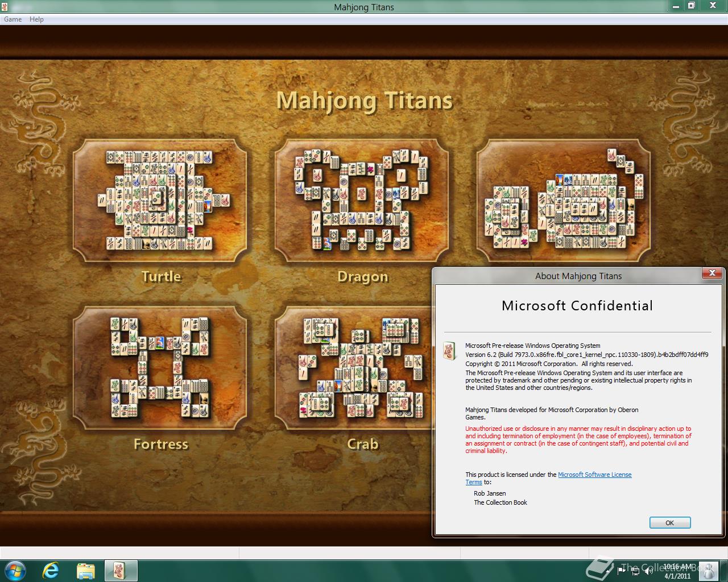728x582 pixels.
Task: Click the Mahjong Titans heading text
Action: point(365,101)
